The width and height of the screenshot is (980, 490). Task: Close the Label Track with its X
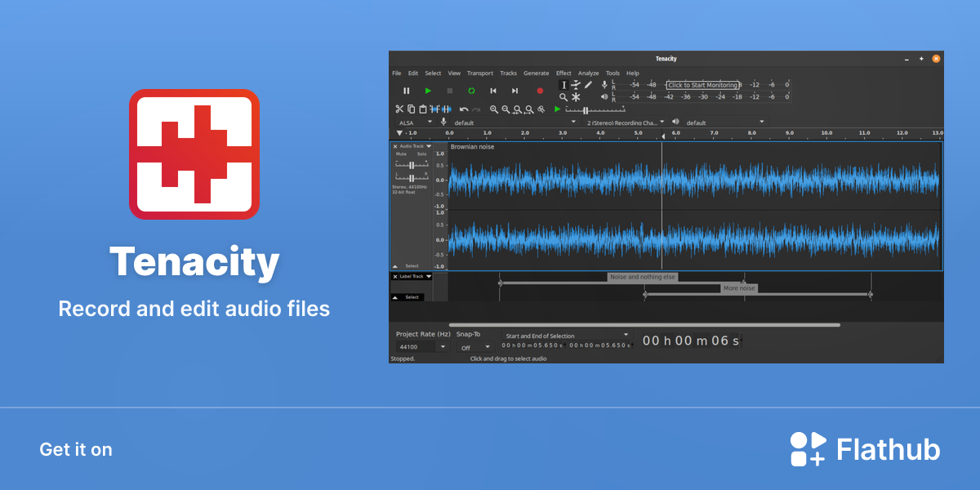(395, 276)
